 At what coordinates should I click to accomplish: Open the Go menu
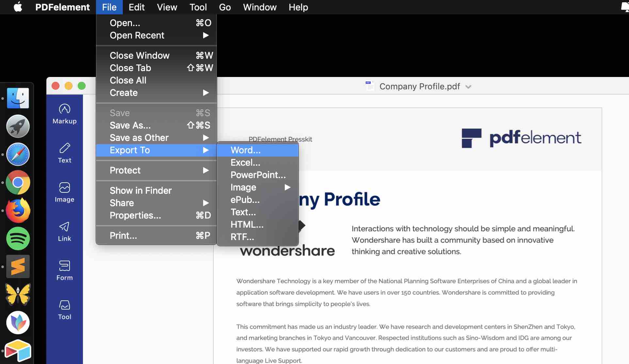point(225,7)
